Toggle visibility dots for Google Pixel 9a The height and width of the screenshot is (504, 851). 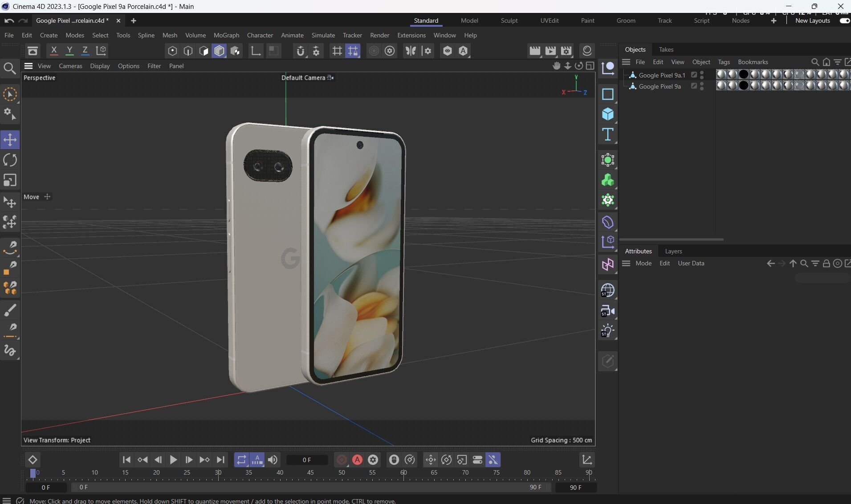(702, 86)
